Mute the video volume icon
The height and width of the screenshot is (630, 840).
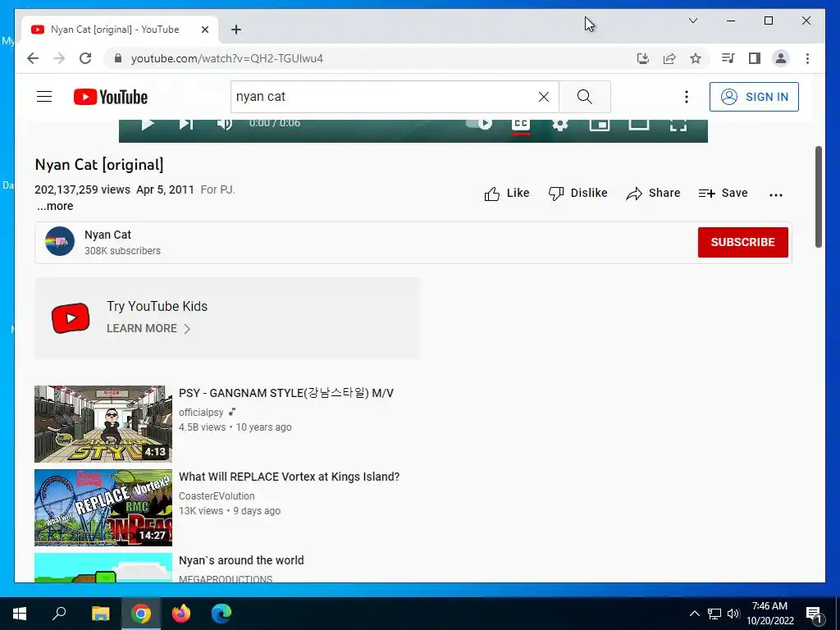point(225,124)
